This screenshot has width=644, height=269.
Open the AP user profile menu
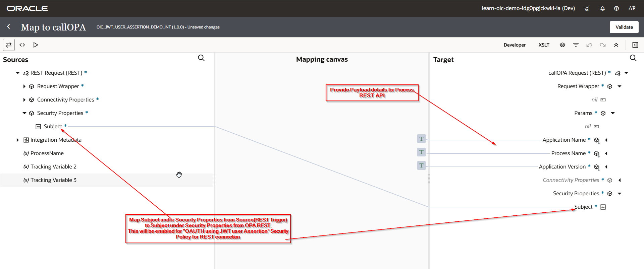tap(632, 8)
